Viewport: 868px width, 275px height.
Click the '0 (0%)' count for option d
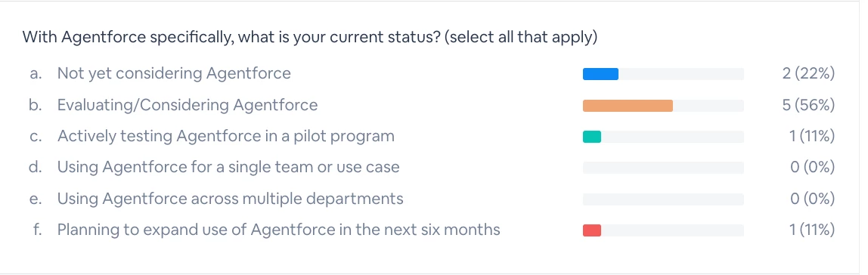click(x=812, y=167)
